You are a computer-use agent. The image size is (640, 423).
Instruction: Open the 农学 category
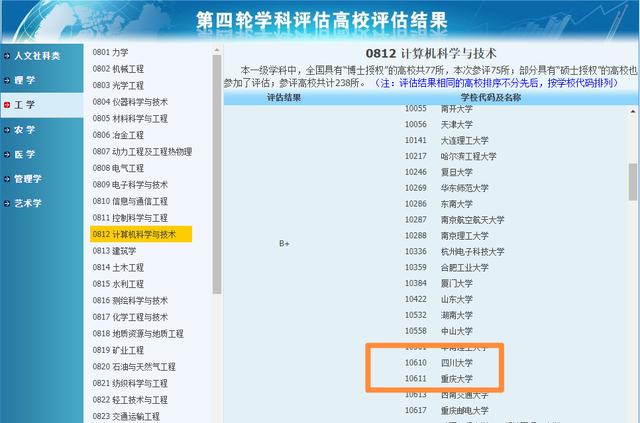coord(24,130)
